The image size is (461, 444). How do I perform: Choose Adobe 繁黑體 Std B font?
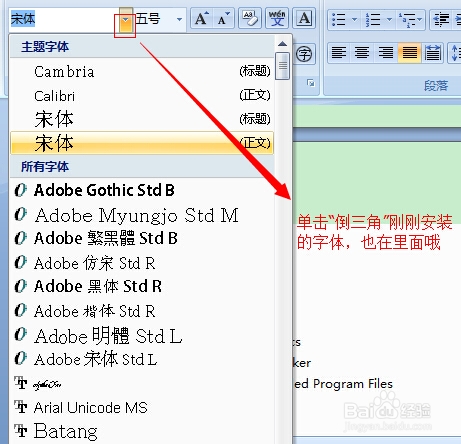(x=142, y=238)
